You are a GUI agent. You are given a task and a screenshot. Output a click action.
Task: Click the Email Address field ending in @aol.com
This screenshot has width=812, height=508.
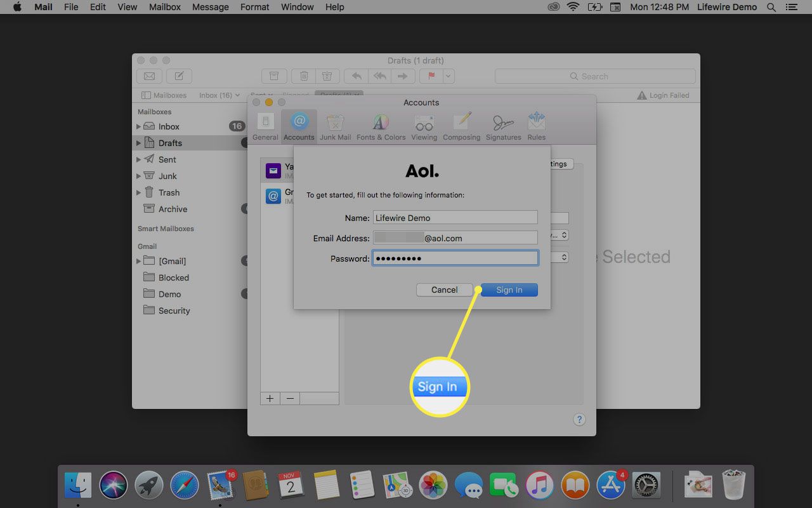(x=455, y=238)
